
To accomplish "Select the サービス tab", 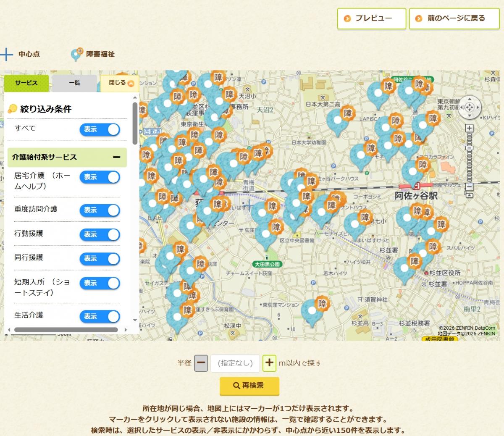I will pyautogui.click(x=26, y=83).
